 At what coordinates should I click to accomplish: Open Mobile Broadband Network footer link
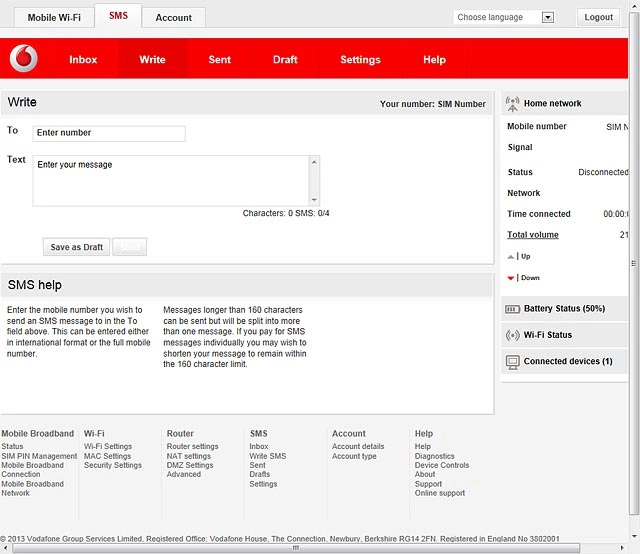32,489
